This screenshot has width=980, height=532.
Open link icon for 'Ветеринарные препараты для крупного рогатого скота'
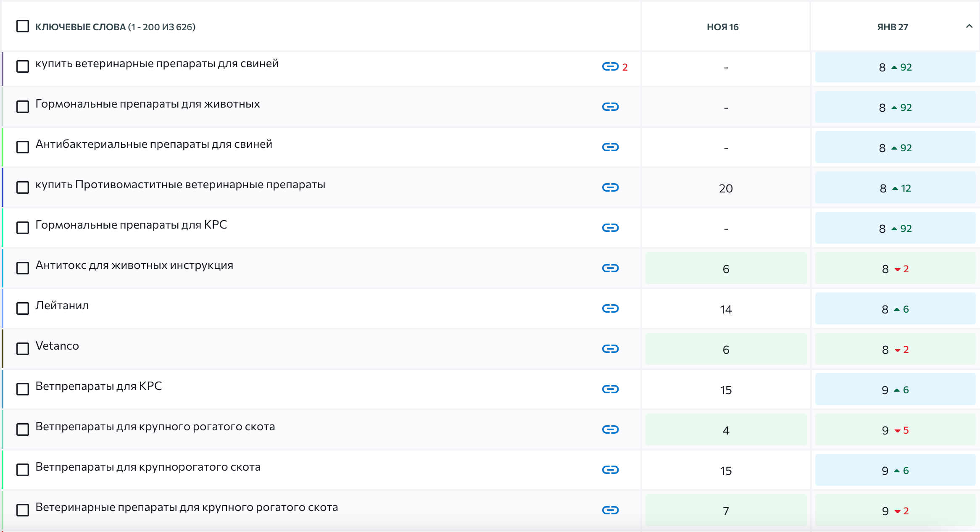tap(610, 510)
